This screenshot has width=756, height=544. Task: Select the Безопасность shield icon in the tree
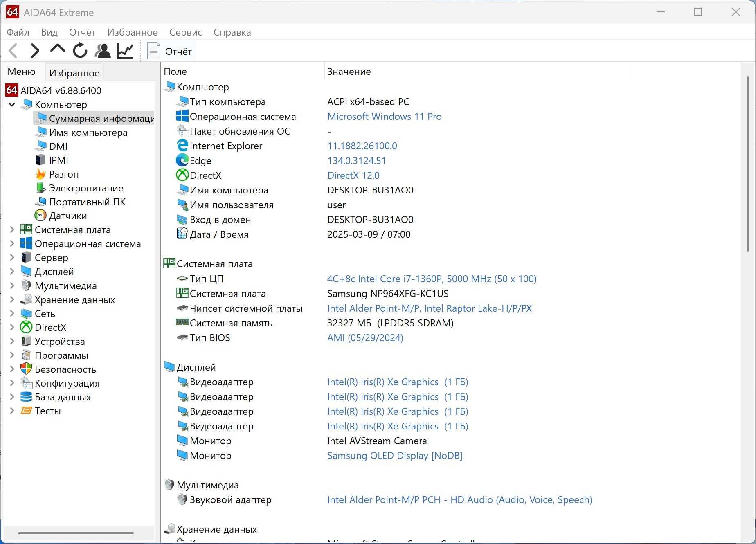tap(26, 369)
